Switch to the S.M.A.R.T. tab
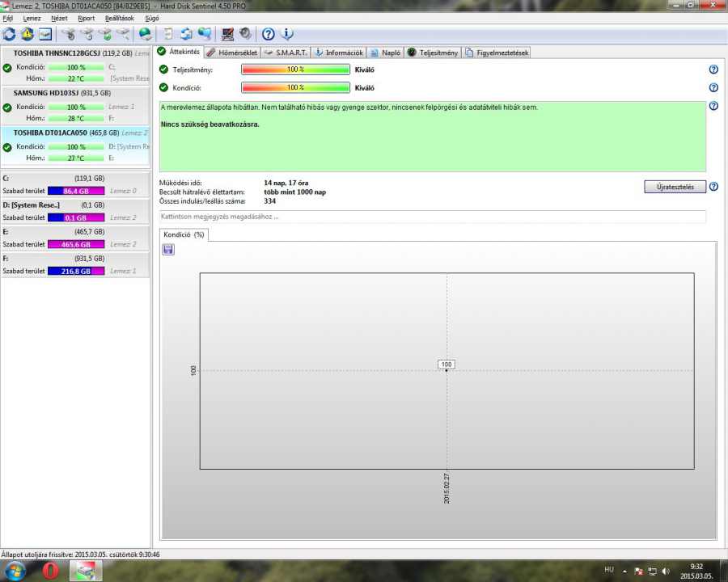This screenshot has width=728, height=582. [x=286, y=53]
